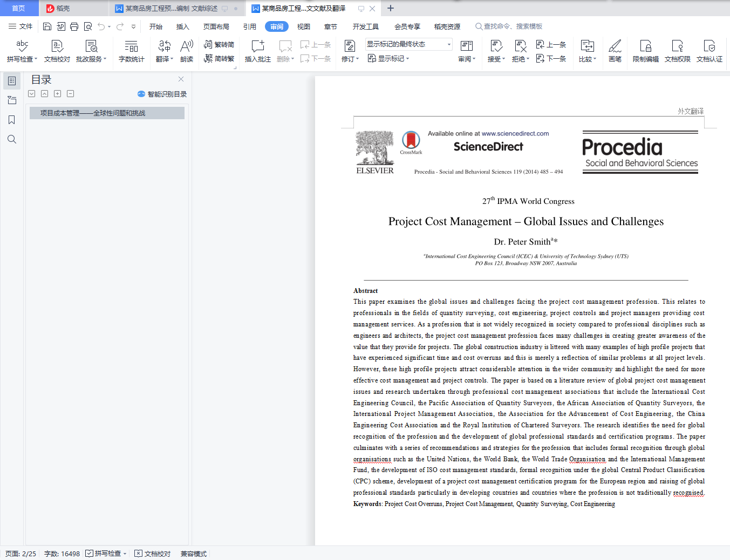Go to previous change 上一条 beside 拒绝
Screen dimensions: 730x560
tap(551, 44)
